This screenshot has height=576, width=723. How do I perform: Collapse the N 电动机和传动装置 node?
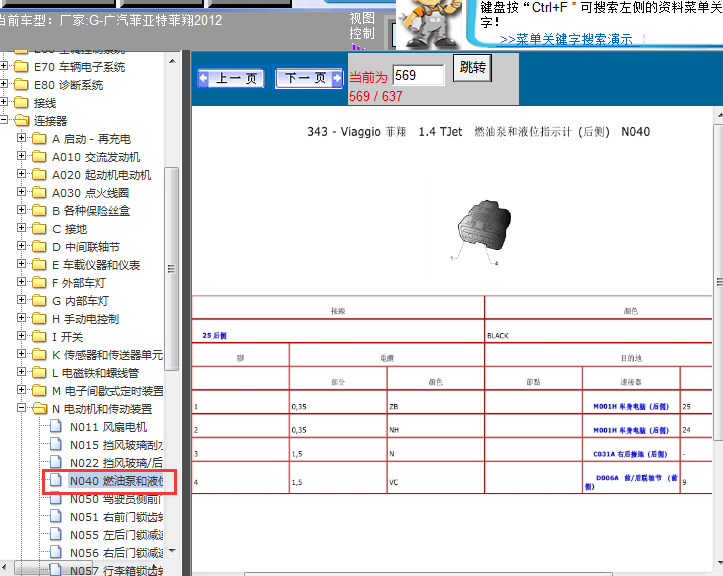[x=21, y=408]
